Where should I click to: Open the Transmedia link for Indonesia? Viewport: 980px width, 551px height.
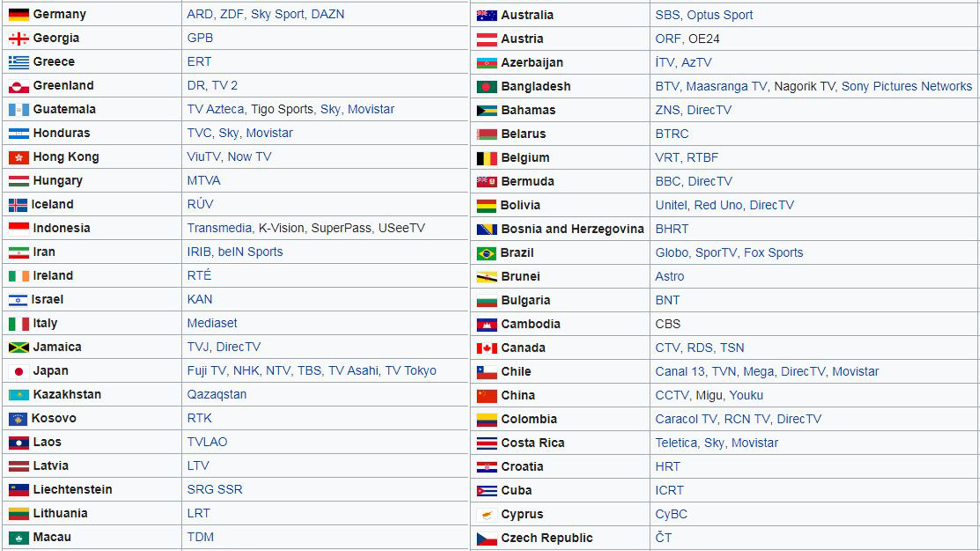coord(219,228)
